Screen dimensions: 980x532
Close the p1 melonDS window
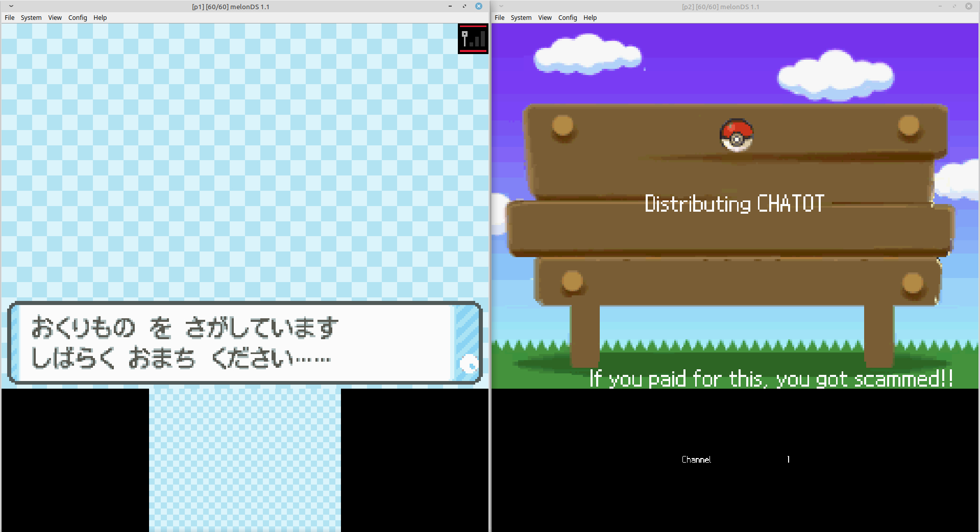[479, 6]
